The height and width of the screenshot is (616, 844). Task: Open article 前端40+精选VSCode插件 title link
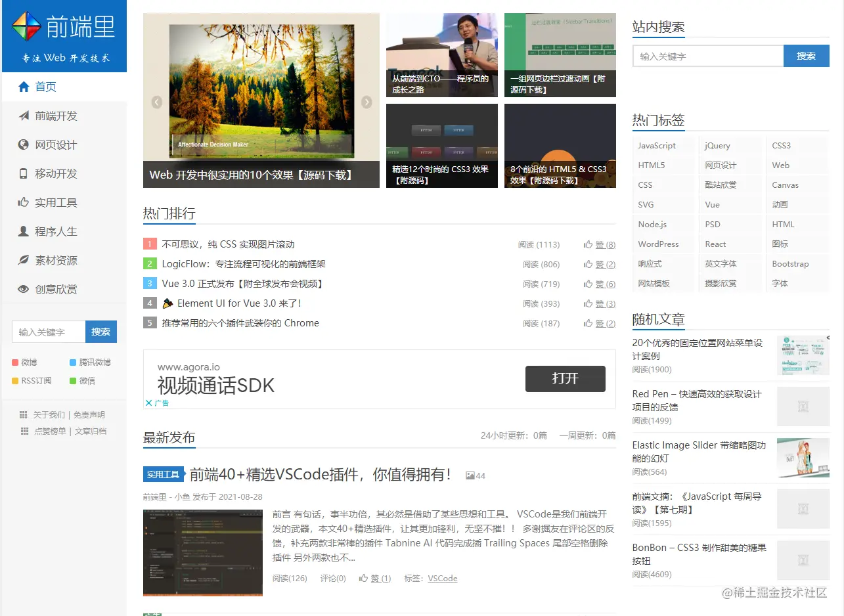pyautogui.click(x=320, y=475)
